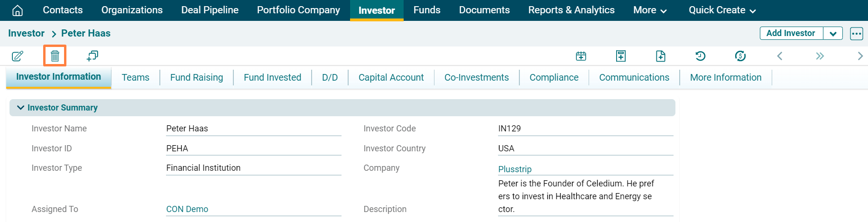Open the Add Investor dropdown arrow
Viewport: 868px width, 222px height.
[x=833, y=34]
